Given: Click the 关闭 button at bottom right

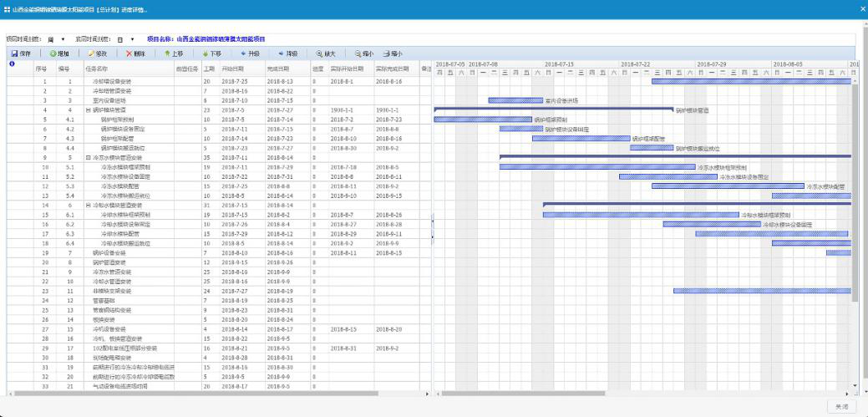Looking at the screenshot, I should [840, 406].
